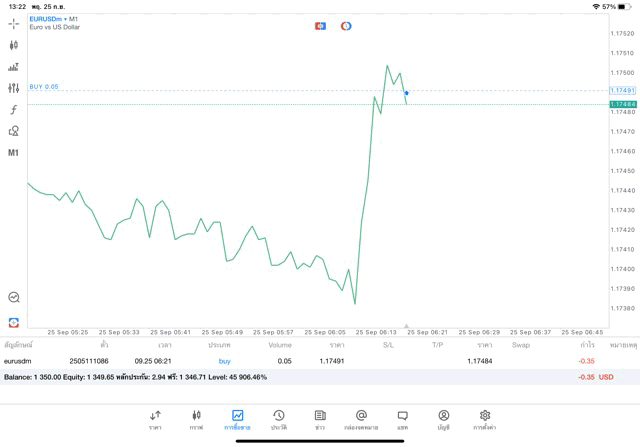640x447 pixels.
Task: Click the chart zoom magnifier icon
Action: [x=13, y=297]
